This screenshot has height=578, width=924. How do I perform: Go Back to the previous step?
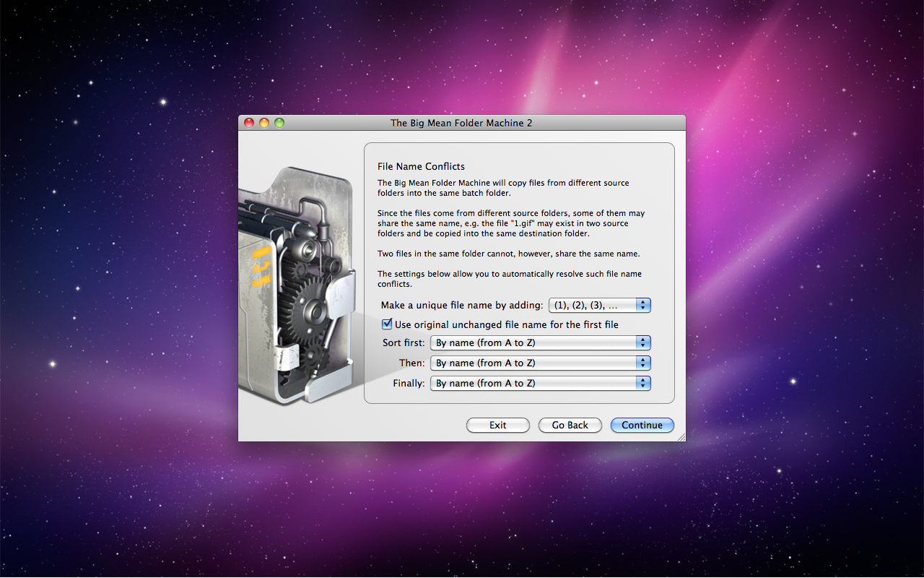pyautogui.click(x=570, y=425)
